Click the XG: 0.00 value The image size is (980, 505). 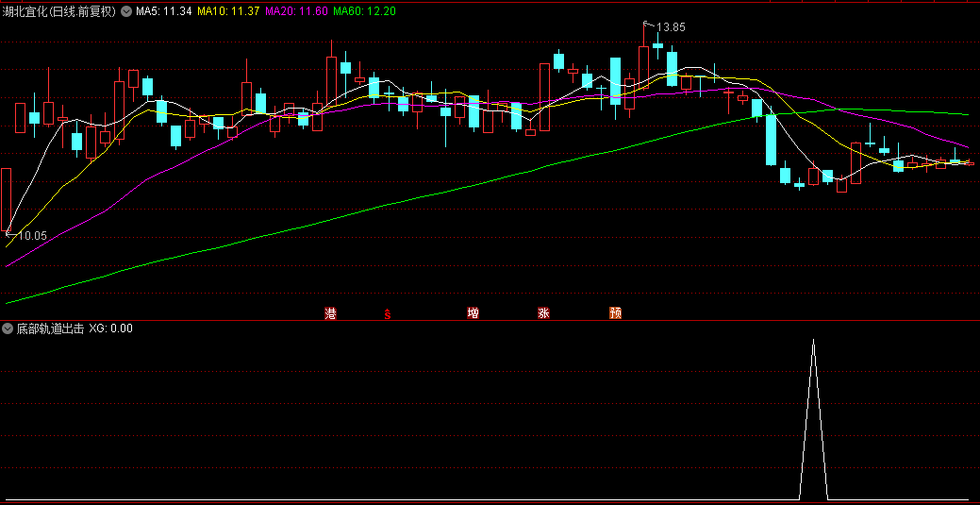[x=110, y=328]
